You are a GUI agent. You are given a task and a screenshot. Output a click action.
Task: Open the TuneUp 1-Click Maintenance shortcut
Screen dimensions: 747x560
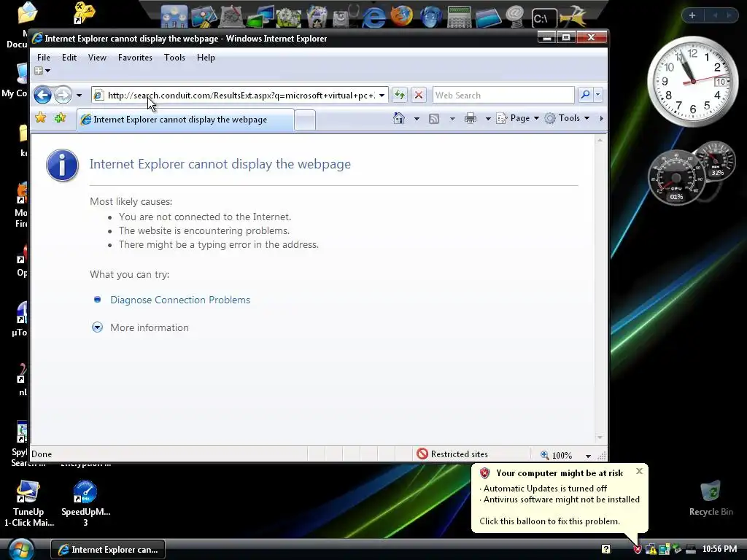[x=28, y=502]
